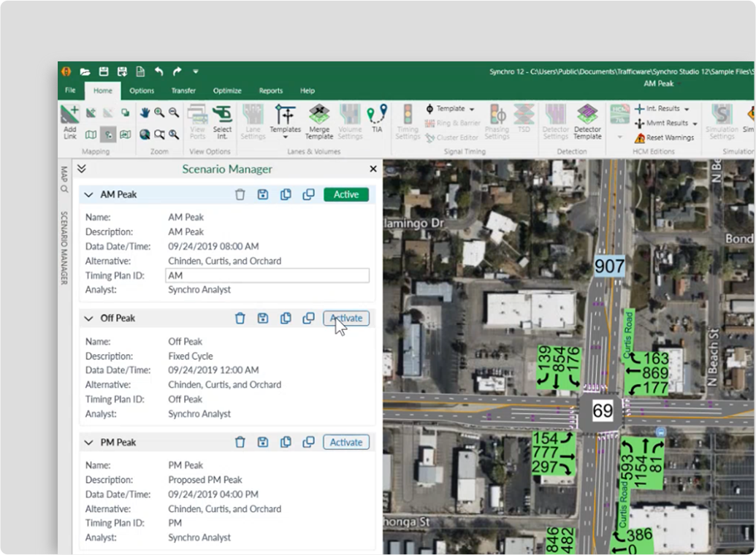Click the zoom in magnifier
Screen dimensions: 756x555
159,112
